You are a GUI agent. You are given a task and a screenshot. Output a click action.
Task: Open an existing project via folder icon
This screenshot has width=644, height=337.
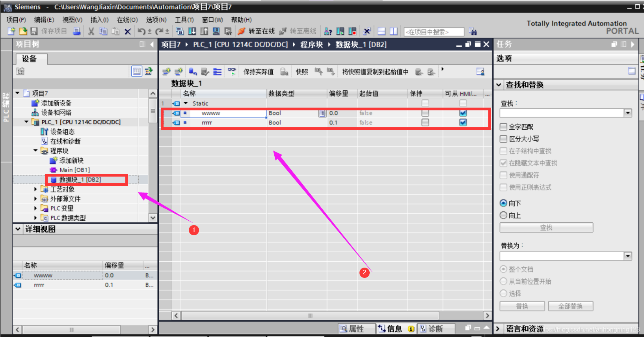[23, 31]
